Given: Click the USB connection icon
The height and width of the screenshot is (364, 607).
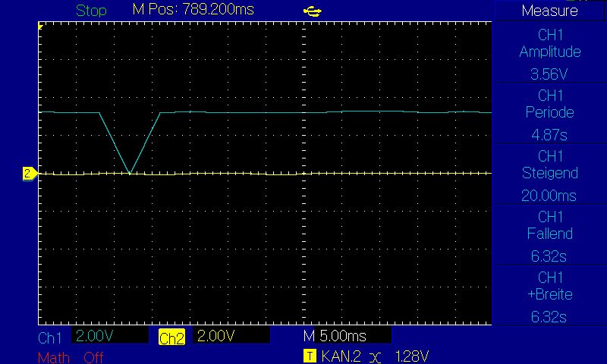Looking at the screenshot, I should [312, 11].
